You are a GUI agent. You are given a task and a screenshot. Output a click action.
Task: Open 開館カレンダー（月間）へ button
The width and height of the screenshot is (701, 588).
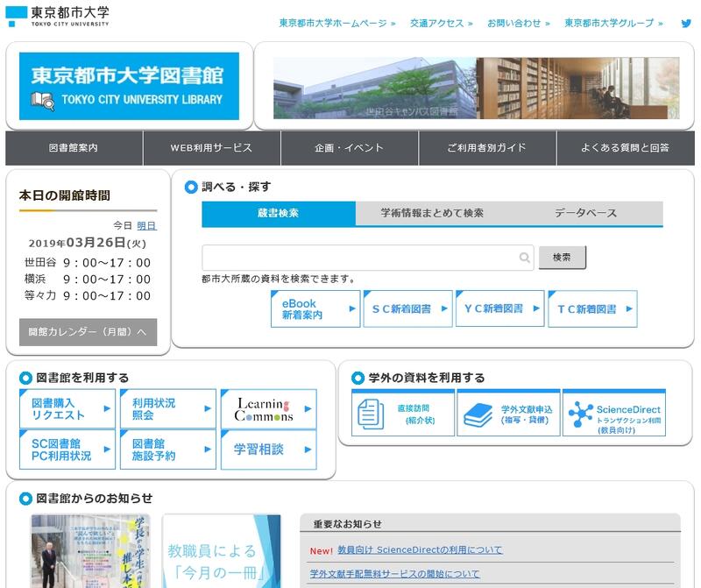pos(88,332)
